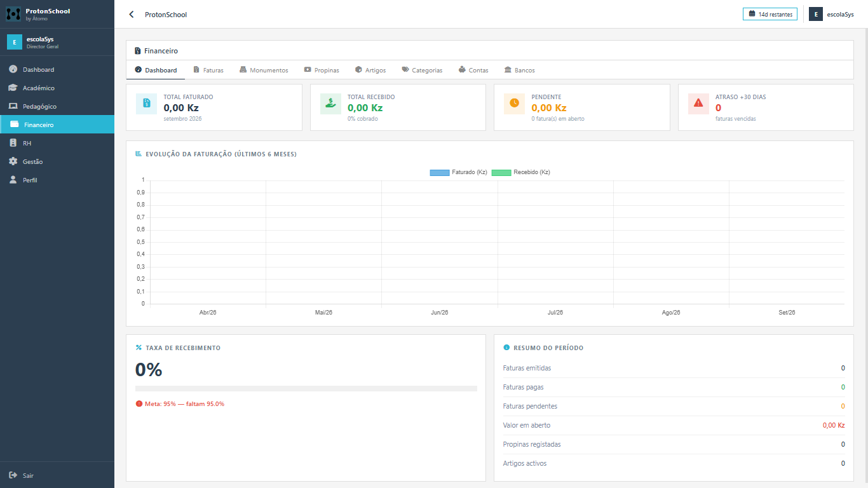Click the Valor em aberto row label

[x=526, y=425]
